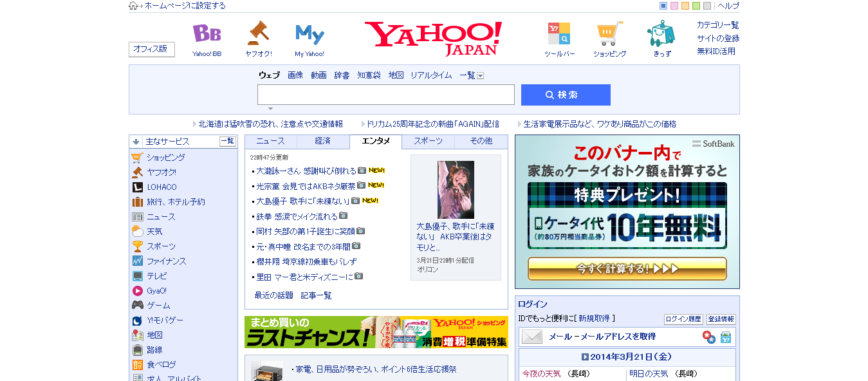
Task: Click the Yahoo! JAPAN logo
Action: (x=433, y=39)
